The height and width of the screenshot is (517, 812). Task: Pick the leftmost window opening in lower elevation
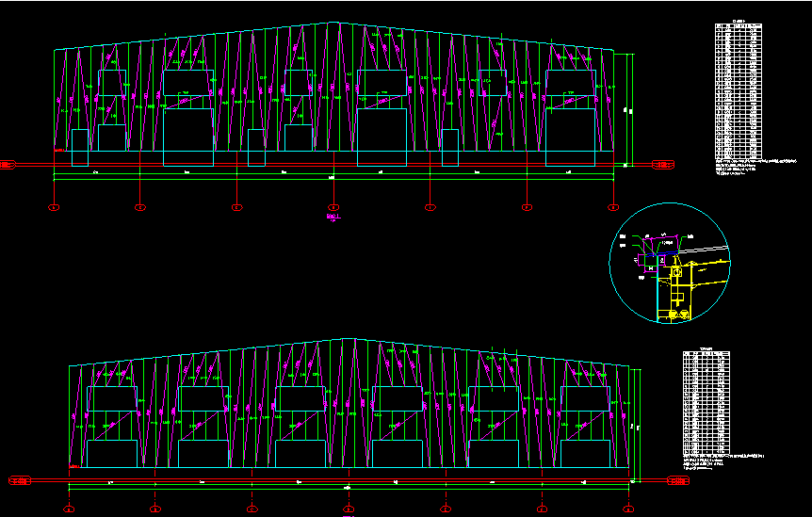111,398
